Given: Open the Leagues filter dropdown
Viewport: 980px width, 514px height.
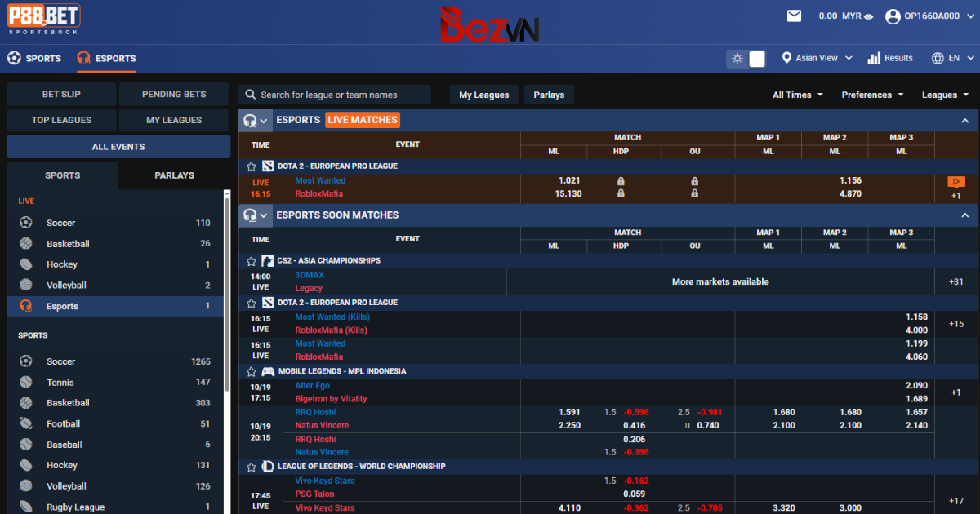Looking at the screenshot, I should (x=945, y=95).
